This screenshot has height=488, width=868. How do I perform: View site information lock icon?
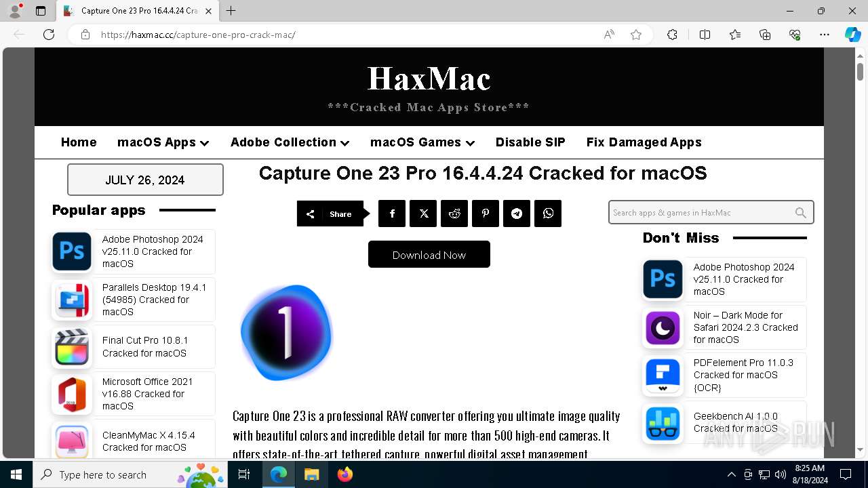(x=85, y=35)
